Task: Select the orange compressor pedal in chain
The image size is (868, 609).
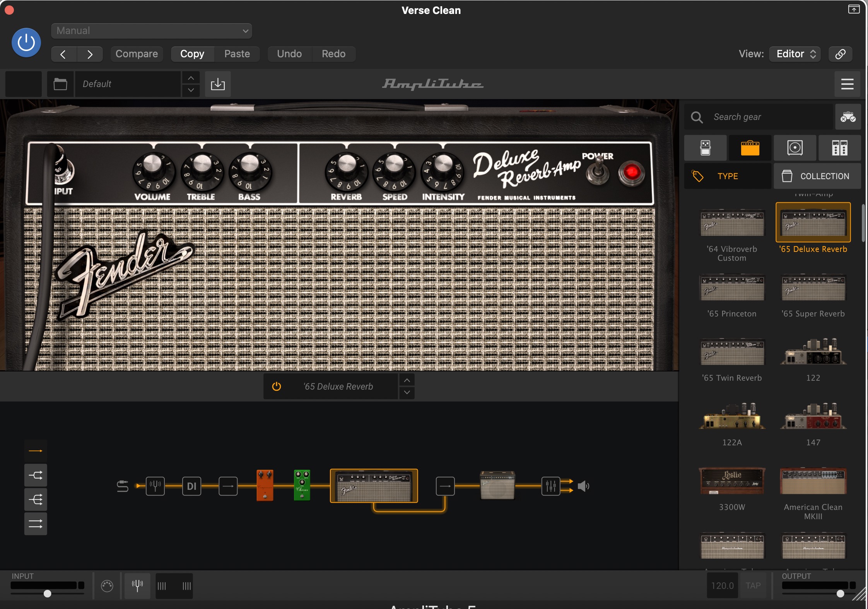Action: click(265, 485)
